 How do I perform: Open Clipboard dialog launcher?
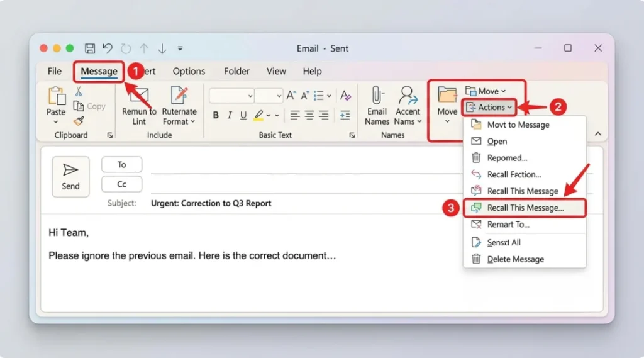click(110, 135)
